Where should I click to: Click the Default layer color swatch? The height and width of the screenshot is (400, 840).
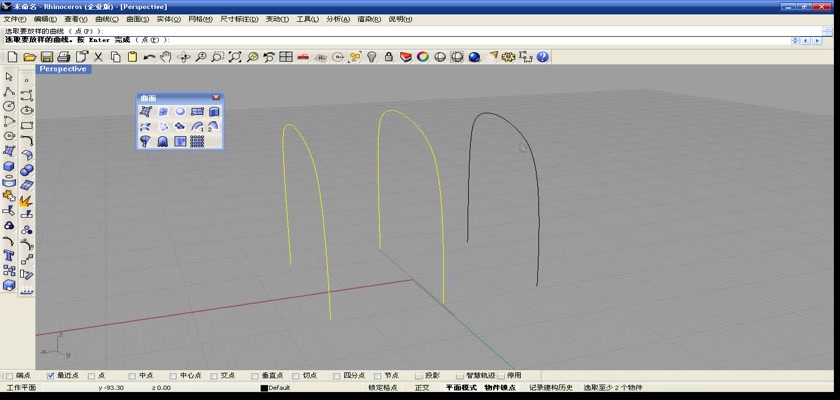coord(264,388)
